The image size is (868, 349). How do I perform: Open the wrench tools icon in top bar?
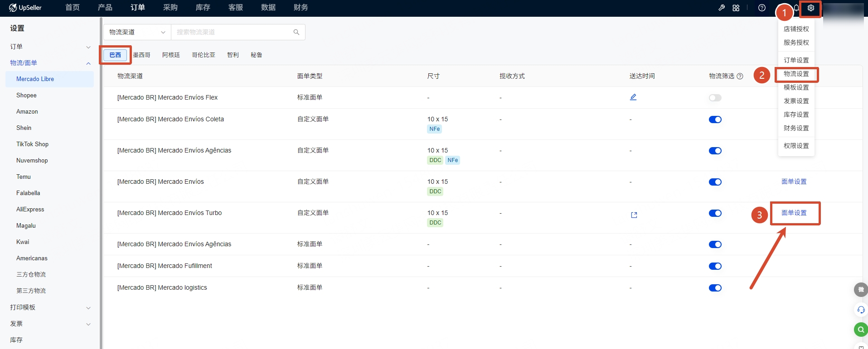722,8
